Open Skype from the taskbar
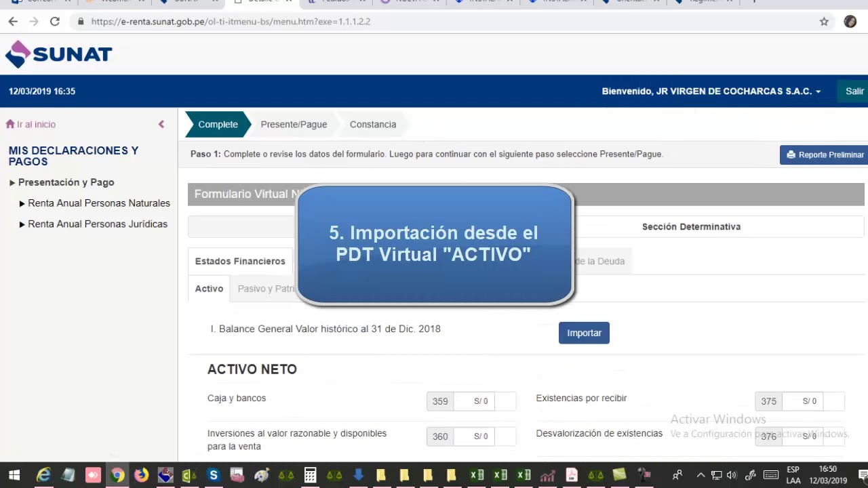 pos(214,475)
